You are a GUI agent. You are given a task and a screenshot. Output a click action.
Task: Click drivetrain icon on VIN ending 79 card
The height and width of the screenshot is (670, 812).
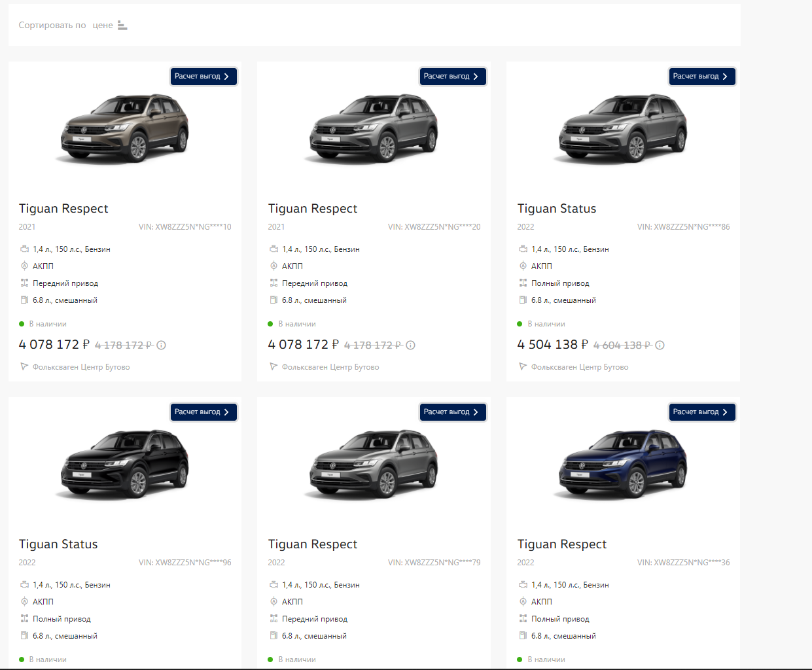pyautogui.click(x=274, y=618)
